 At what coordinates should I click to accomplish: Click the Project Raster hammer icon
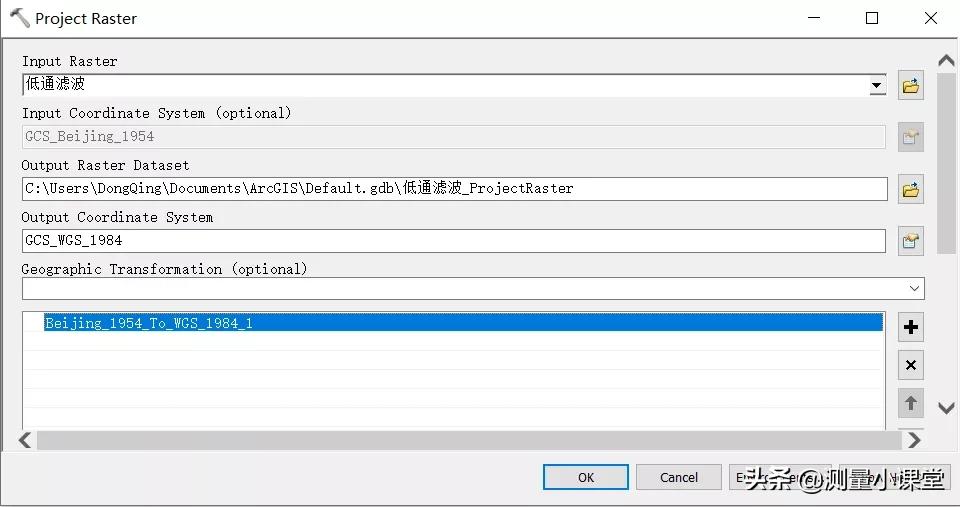(20, 18)
